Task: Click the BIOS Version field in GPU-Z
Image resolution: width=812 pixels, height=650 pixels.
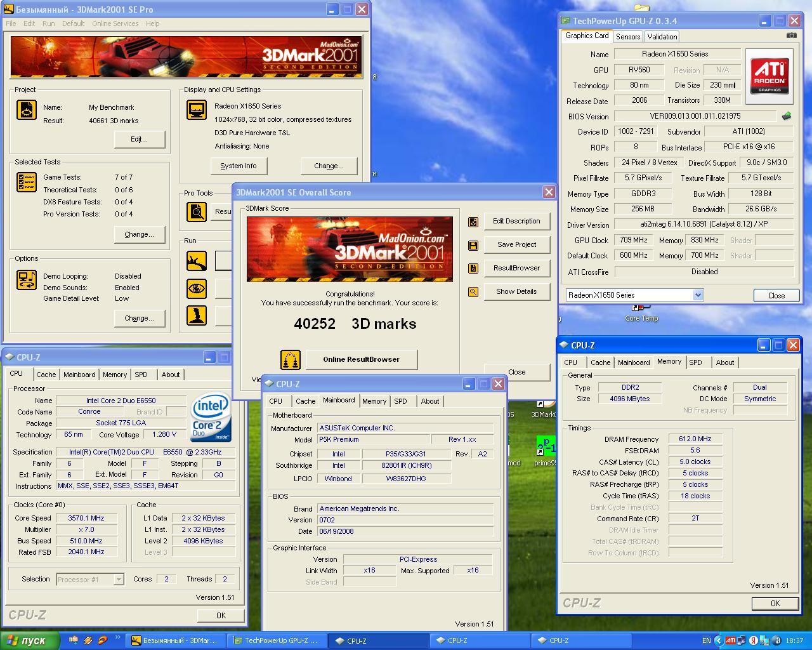Action: (x=695, y=116)
